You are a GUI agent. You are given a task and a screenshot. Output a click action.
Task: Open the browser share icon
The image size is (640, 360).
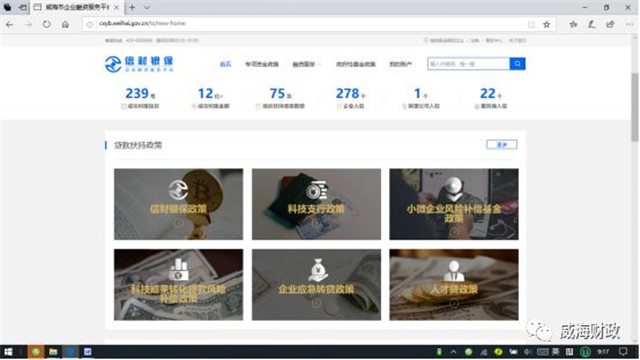610,24
